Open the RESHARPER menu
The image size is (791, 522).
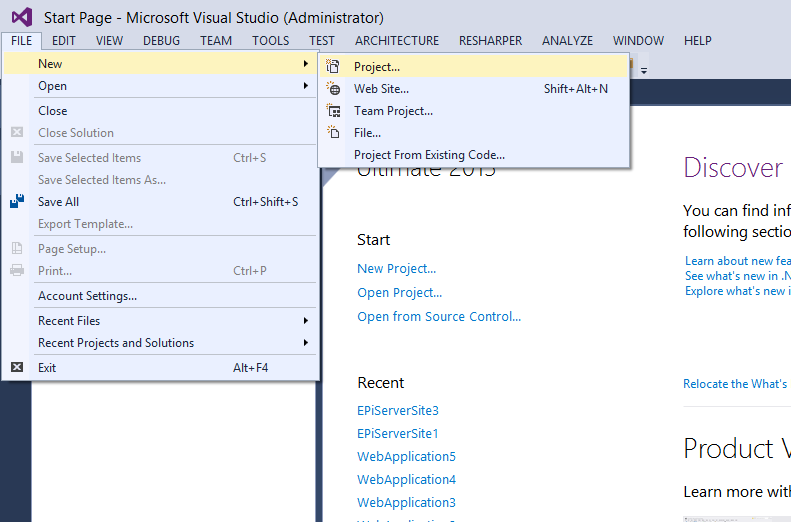point(490,41)
